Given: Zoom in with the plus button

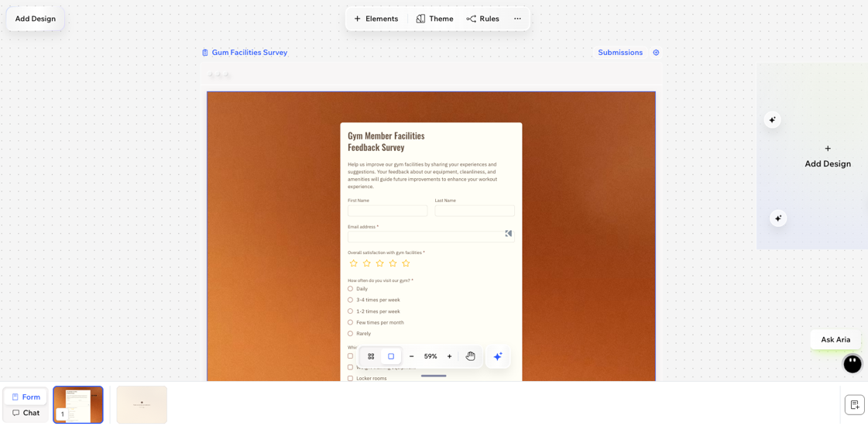Looking at the screenshot, I should (449, 356).
